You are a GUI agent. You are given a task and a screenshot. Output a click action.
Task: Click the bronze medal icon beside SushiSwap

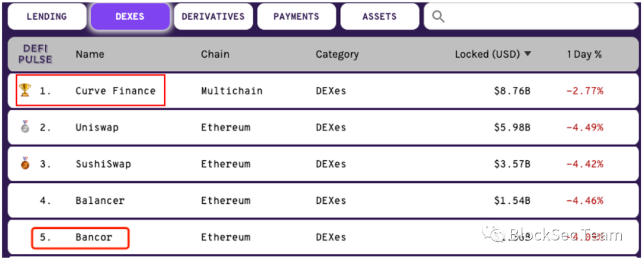pyautogui.click(x=26, y=163)
